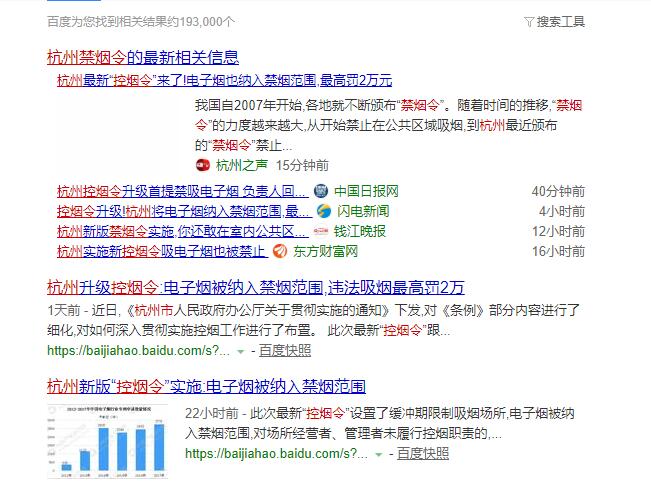This screenshot has width=651, height=493.
Task: Select the 中国日报网 source label
Action: click(x=366, y=191)
